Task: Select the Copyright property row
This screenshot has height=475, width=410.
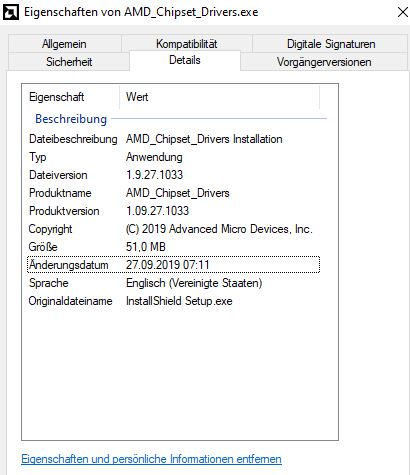Action: tap(173, 229)
